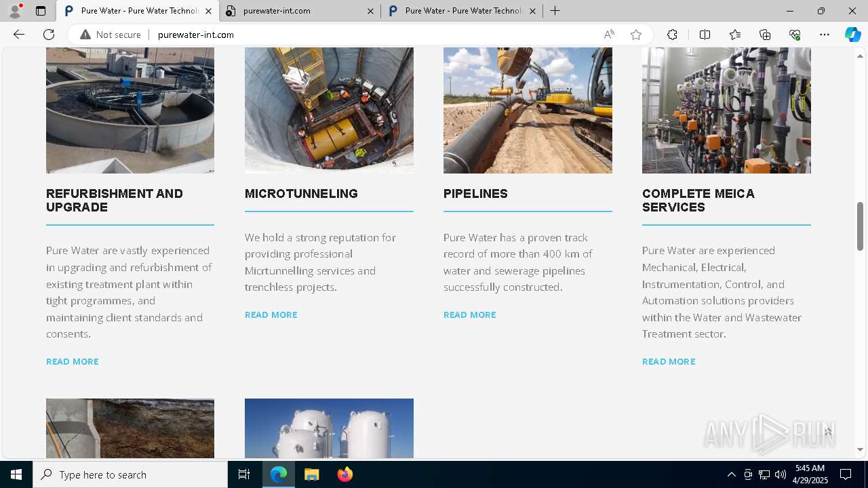Launch Firefox from the taskbar

point(344,474)
